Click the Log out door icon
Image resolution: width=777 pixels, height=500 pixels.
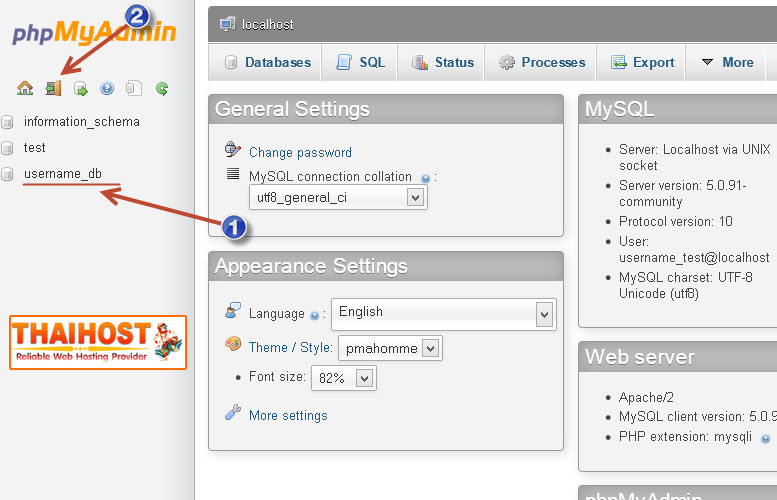(53, 88)
